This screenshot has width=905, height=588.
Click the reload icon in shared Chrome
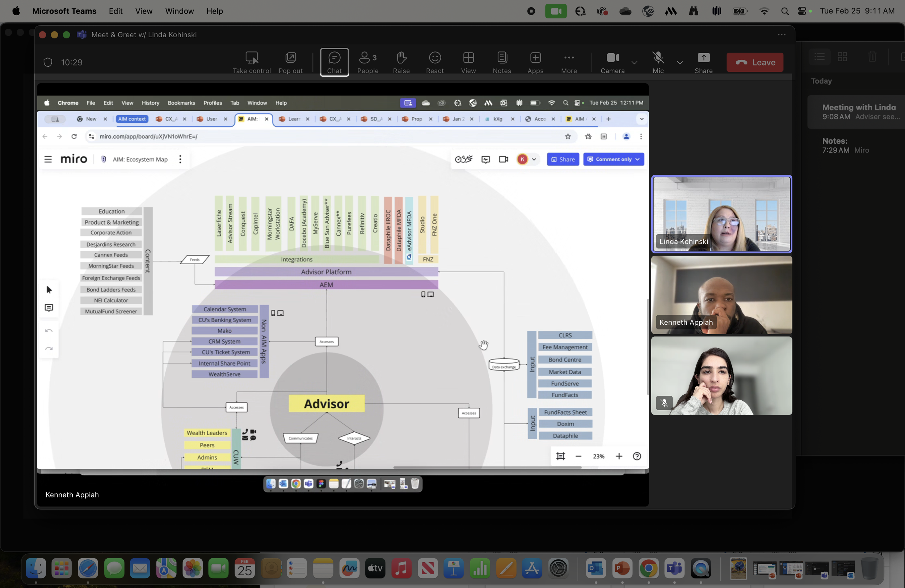coord(74,136)
